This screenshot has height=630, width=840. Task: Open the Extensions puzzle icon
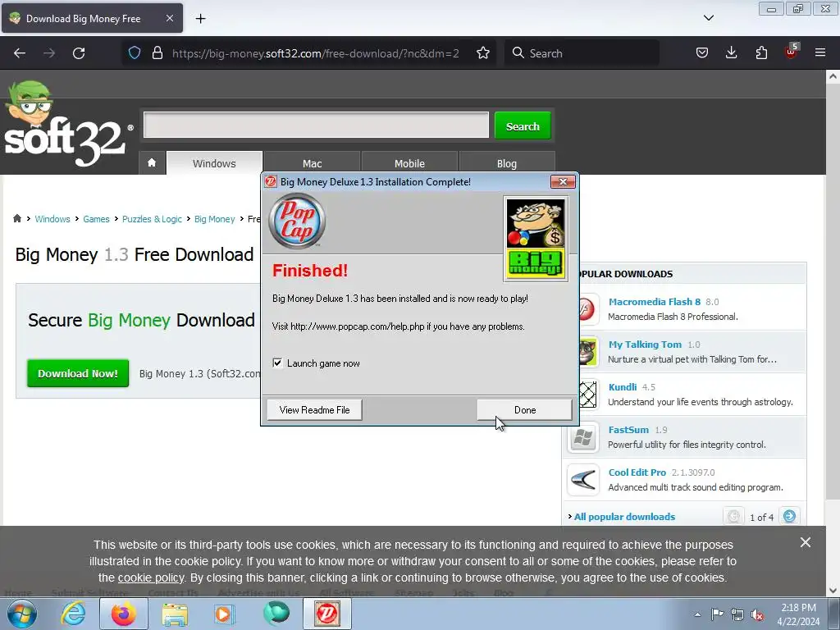point(761,53)
